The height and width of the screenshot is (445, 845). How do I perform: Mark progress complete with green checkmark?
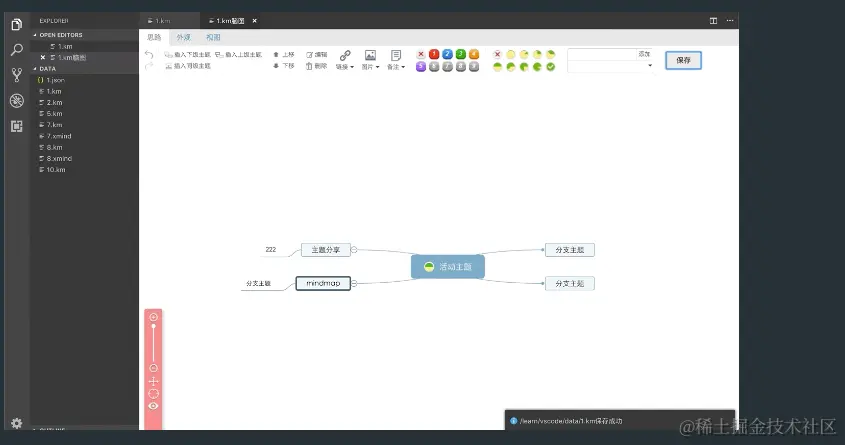550,67
